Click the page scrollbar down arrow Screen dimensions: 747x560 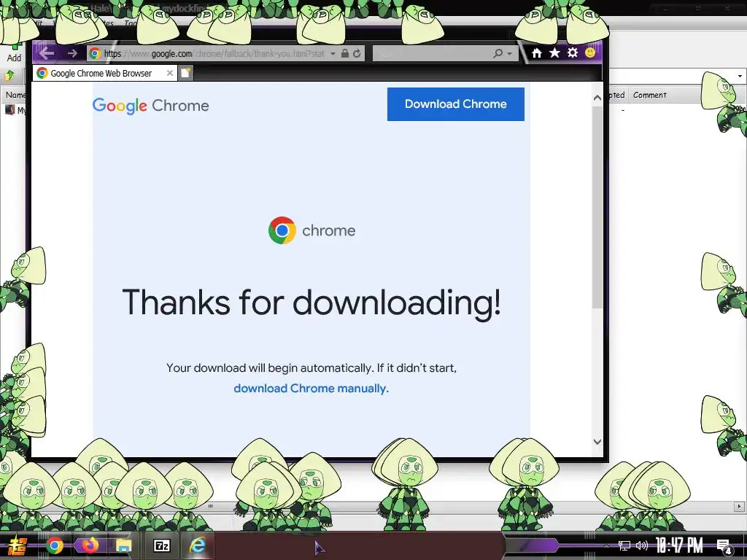[x=597, y=442]
